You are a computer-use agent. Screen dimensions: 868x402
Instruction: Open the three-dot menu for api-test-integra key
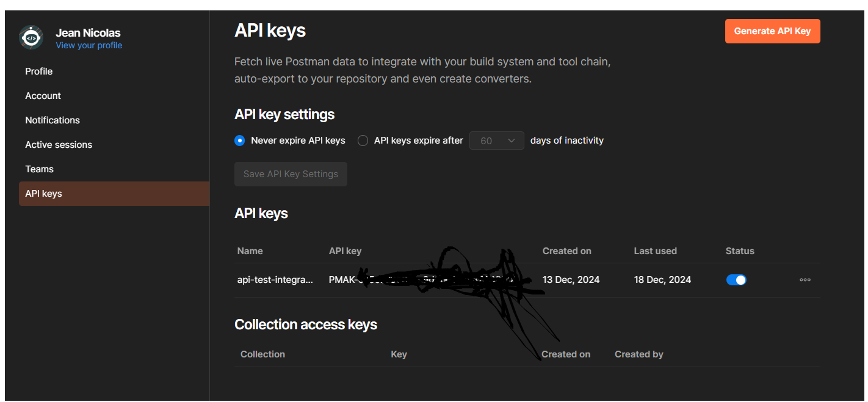coord(805,280)
